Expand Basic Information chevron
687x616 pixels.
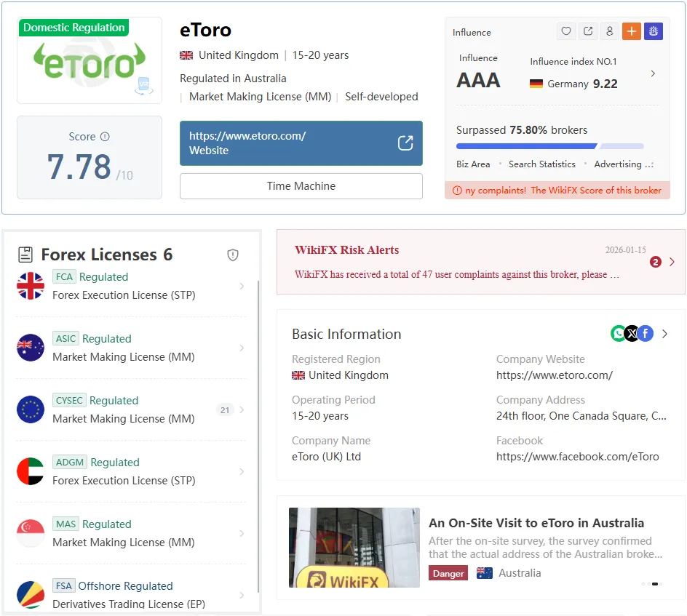click(664, 334)
